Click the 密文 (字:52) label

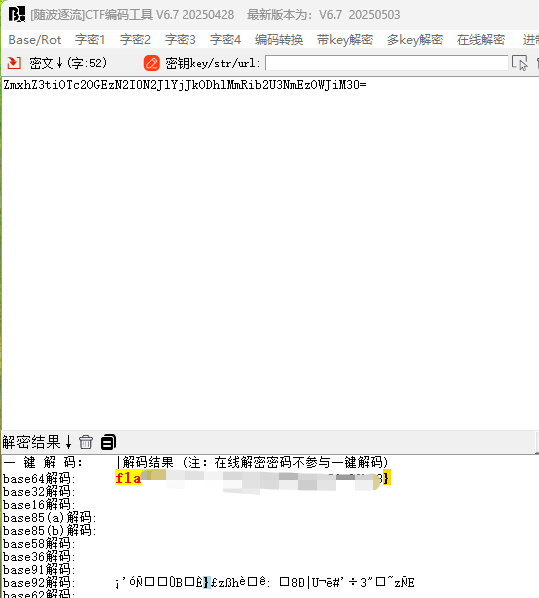(68, 63)
